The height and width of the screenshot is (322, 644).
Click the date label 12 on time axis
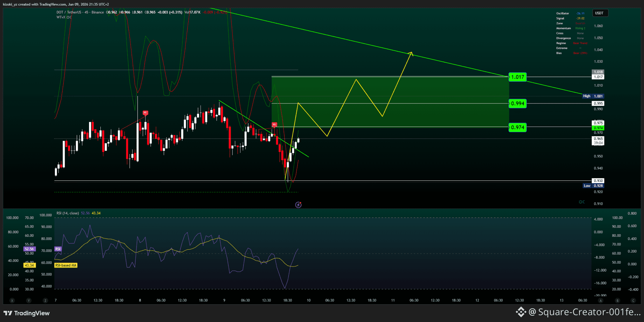click(477, 300)
